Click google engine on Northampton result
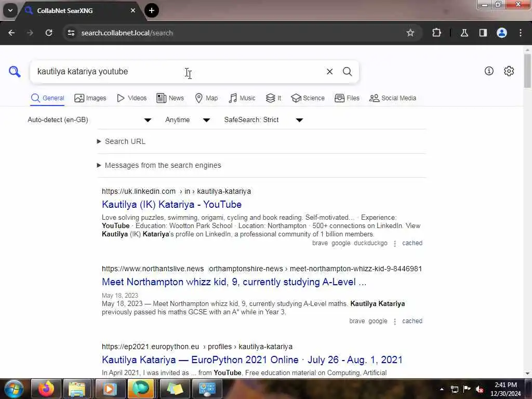Viewport: 532px width, 399px height. click(378, 321)
